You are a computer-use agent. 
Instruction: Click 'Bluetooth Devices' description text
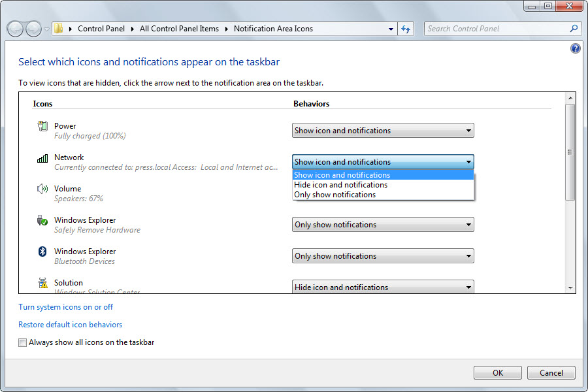coord(84,261)
